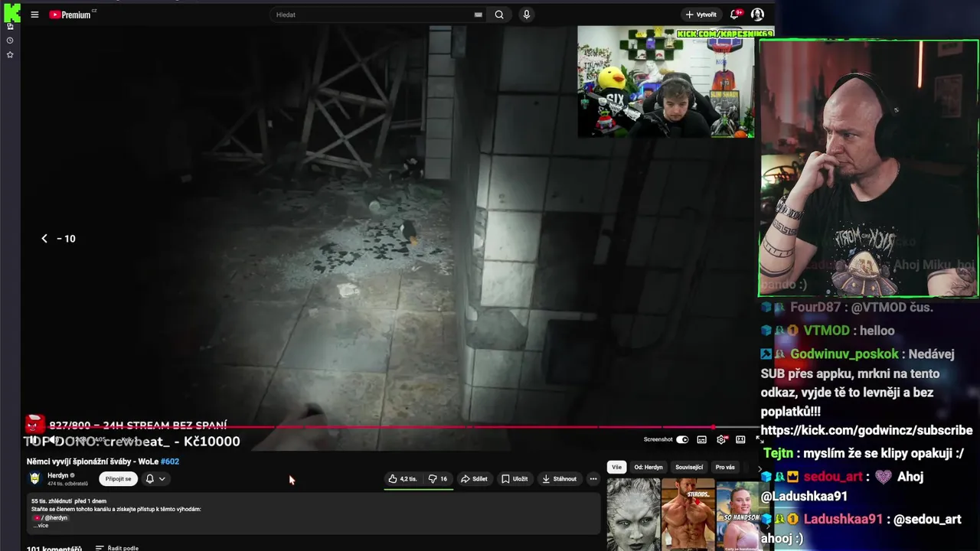Open the kick.com/godwincz/subscribe chat link
980x551 pixels.
point(867,431)
